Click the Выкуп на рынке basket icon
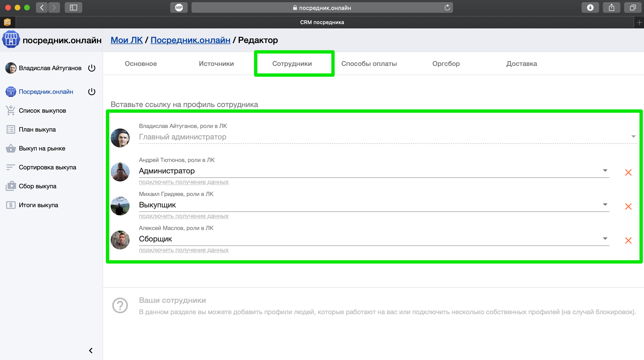The height and width of the screenshot is (360, 644). click(10, 148)
